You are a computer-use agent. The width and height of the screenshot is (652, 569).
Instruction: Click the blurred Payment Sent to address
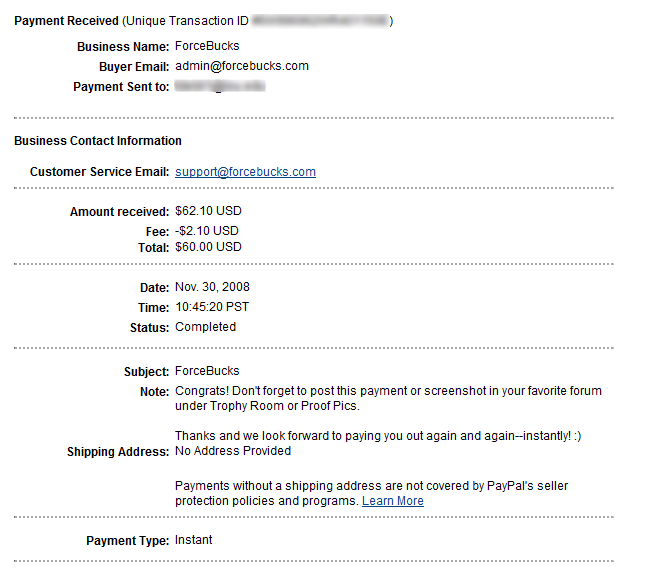click(x=218, y=87)
